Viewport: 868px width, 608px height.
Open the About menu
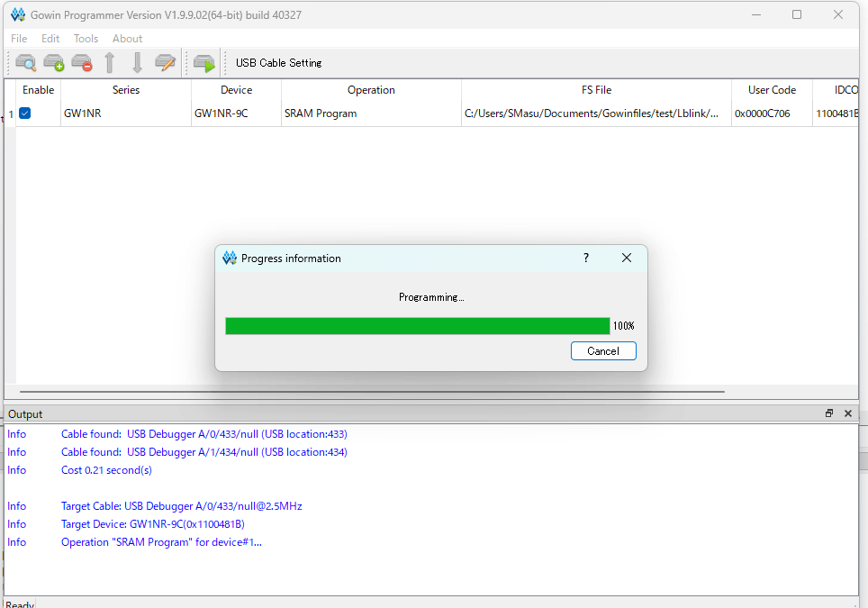coord(127,38)
